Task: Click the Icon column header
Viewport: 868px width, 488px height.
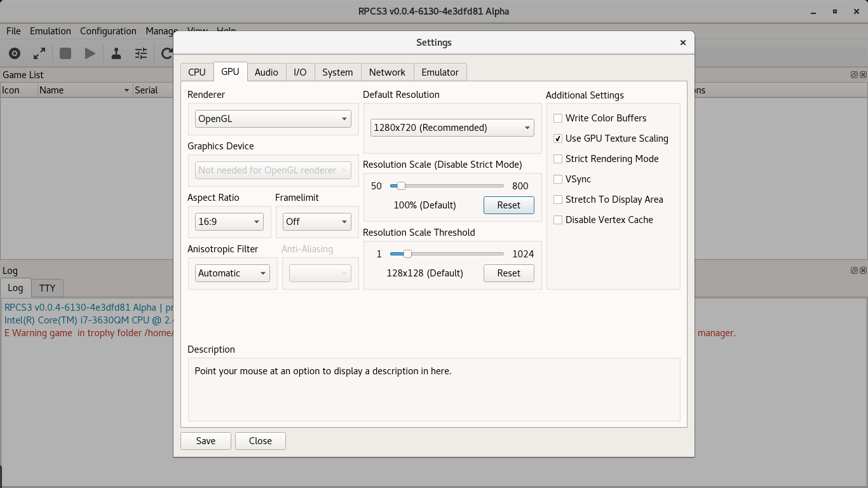Action: point(18,90)
